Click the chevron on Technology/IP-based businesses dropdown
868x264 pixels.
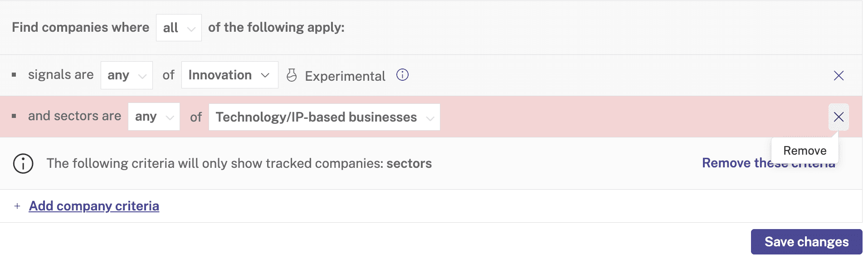click(x=430, y=118)
